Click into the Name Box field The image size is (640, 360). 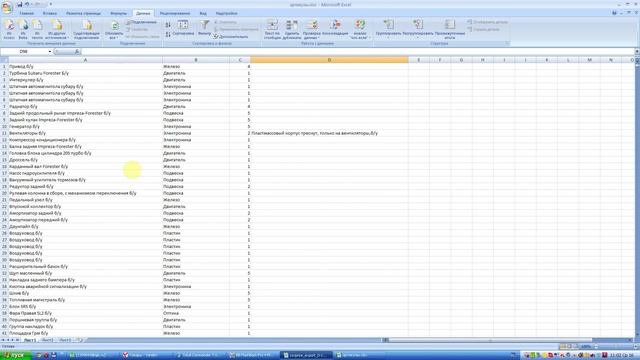click(24, 52)
